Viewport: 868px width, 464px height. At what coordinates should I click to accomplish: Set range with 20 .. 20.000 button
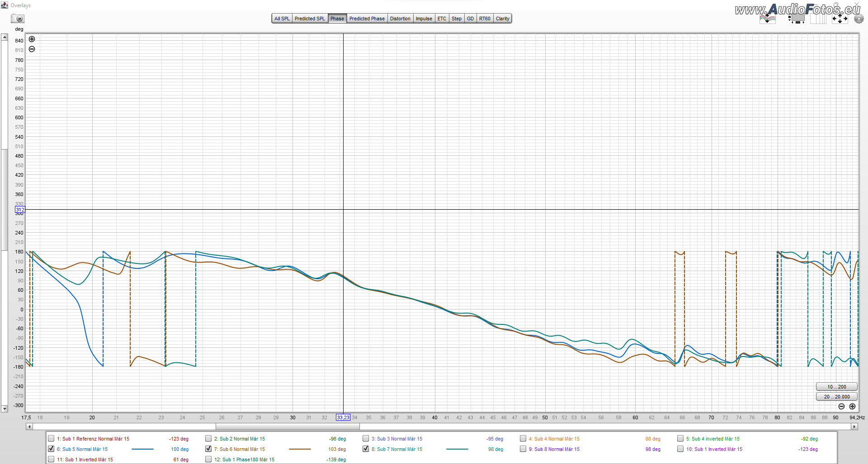836,397
